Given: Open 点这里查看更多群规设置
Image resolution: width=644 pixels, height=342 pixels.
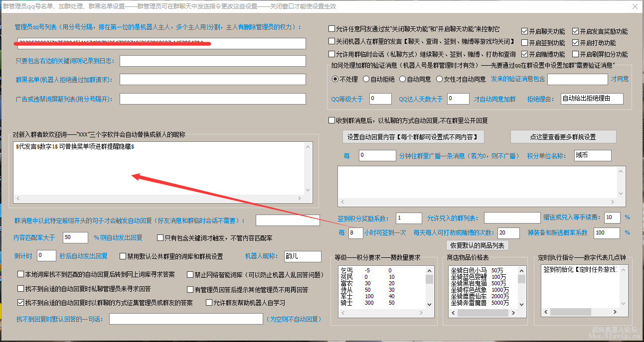Looking at the screenshot, I should point(562,136).
